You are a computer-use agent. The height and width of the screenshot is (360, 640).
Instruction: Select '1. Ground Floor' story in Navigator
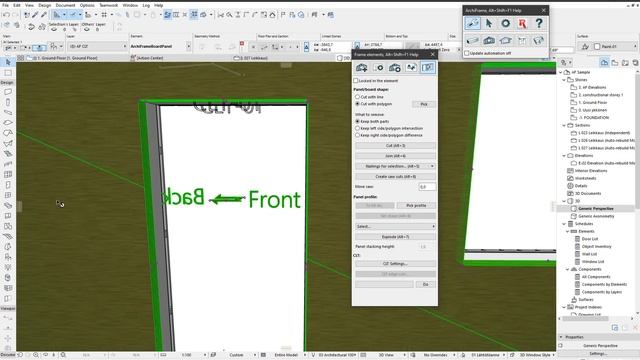tap(592, 102)
